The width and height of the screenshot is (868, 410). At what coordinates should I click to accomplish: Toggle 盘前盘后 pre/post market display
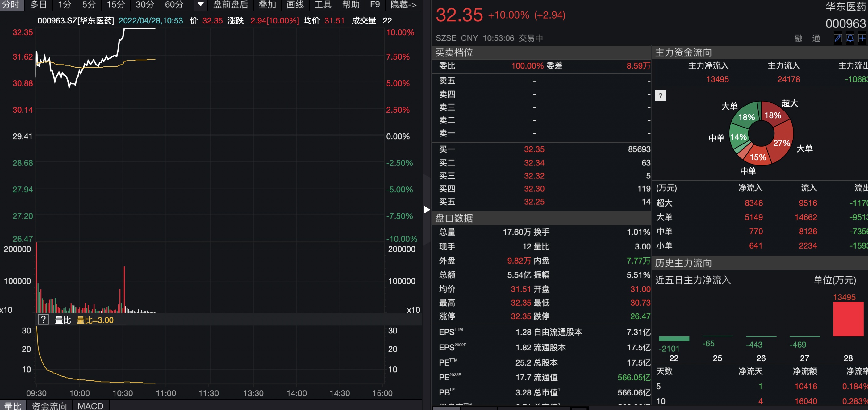[231, 5]
